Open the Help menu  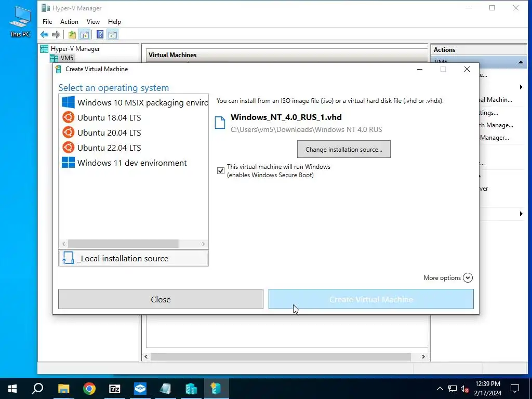pyautogui.click(x=114, y=21)
